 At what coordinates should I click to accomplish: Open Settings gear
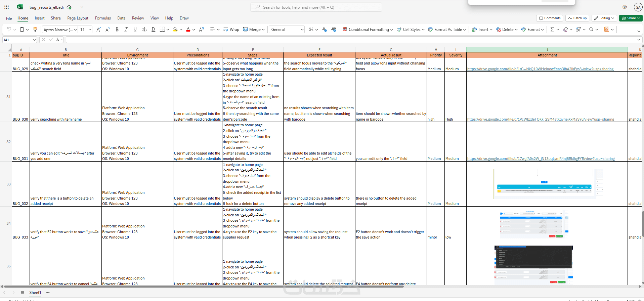(x=625, y=7)
